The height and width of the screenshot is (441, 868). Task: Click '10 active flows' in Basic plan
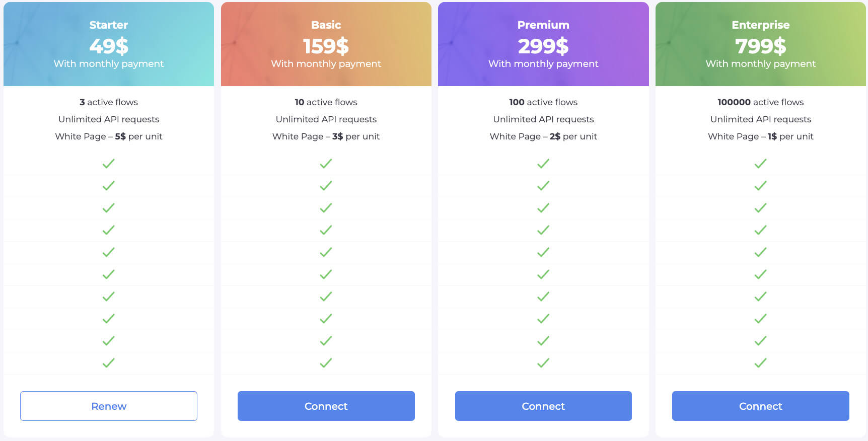[x=326, y=102]
